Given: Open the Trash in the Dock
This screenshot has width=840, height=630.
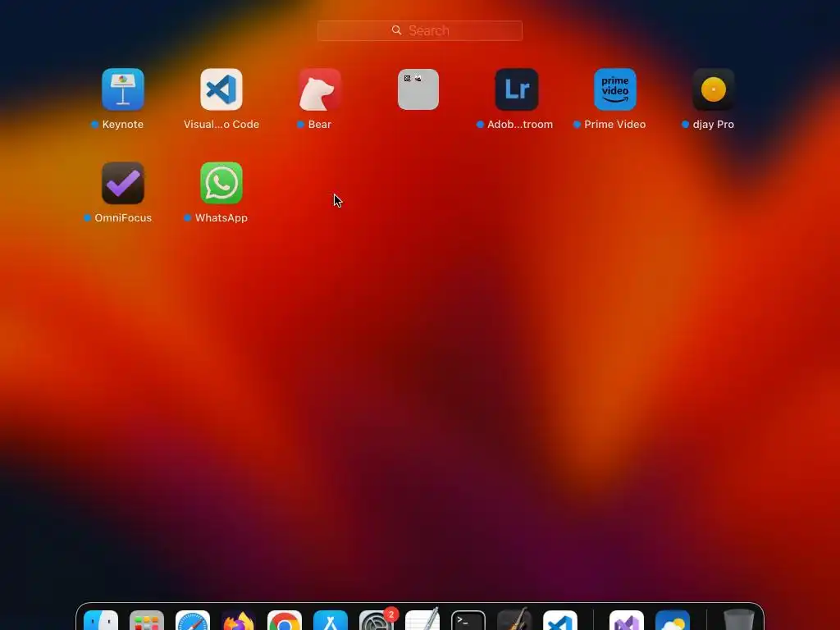Looking at the screenshot, I should [x=739, y=620].
